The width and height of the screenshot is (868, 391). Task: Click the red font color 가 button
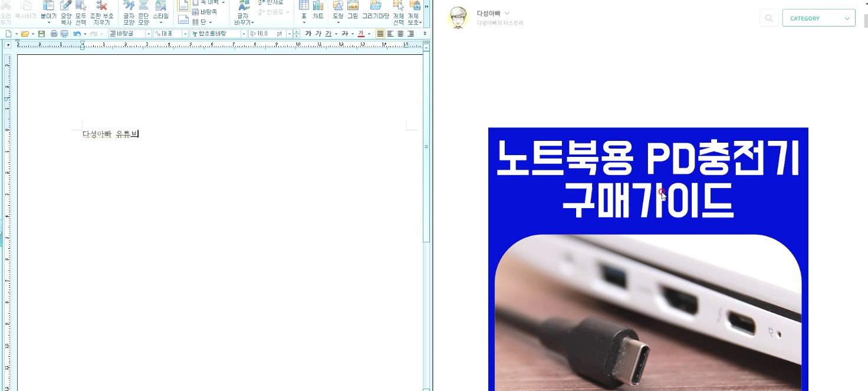coord(361,34)
